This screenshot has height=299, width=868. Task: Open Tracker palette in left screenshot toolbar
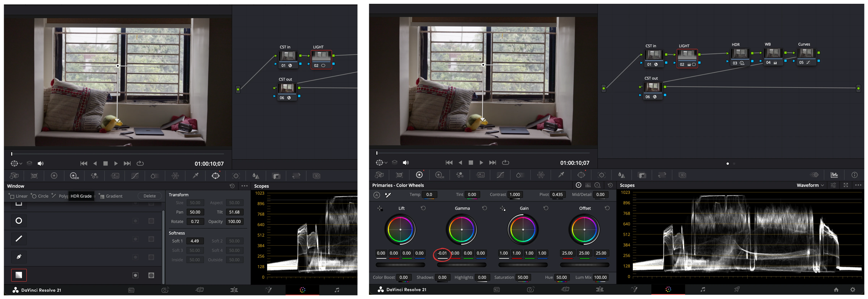tap(236, 176)
